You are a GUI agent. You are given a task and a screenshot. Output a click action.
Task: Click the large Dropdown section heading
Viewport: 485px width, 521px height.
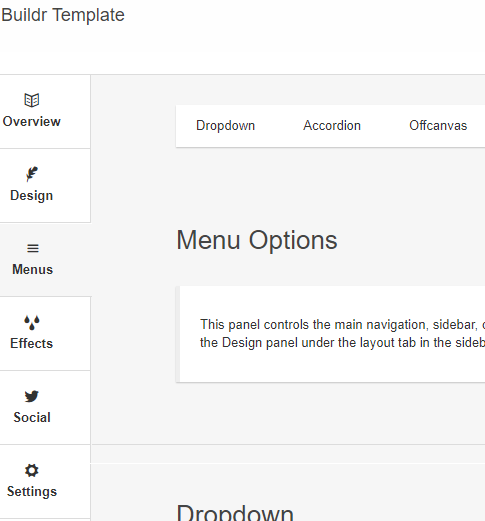pyautogui.click(x=235, y=512)
